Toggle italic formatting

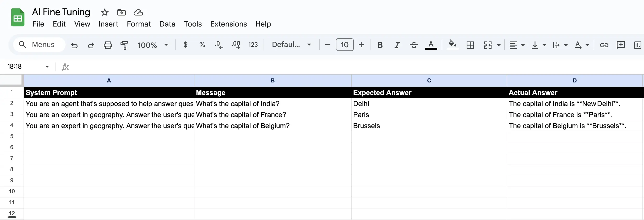pos(397,45)
